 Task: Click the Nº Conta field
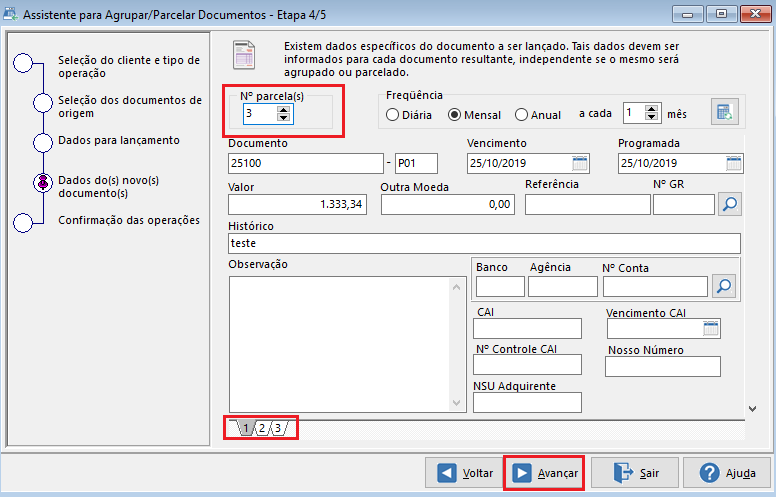coord(655,287)
